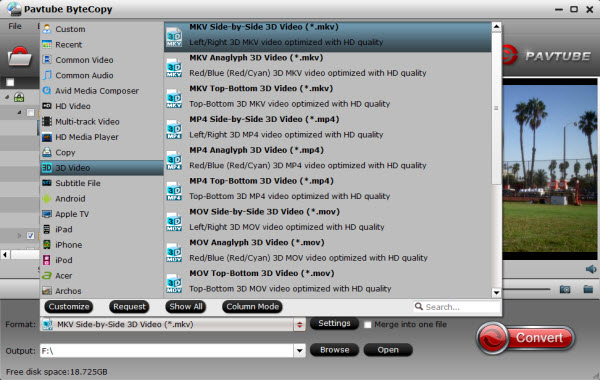Click the Customize button
This screenshot has height=380, width=600.
pos(69,307)
